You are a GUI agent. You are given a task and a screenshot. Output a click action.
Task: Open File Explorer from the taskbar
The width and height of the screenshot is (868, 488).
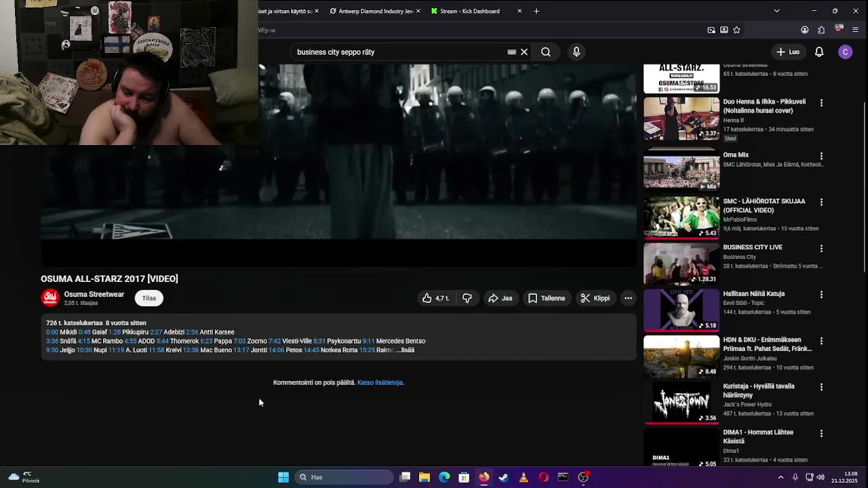click(x=425, y=477)
